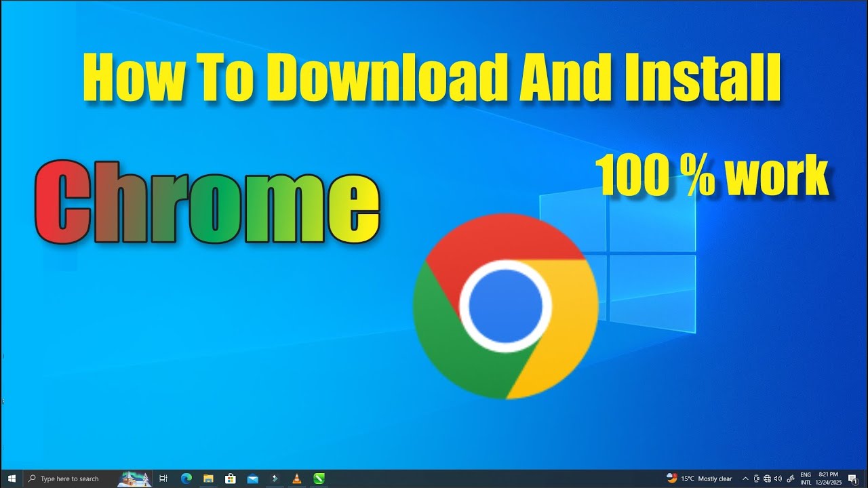868x488 pixels.
Task: Open the green pen app in taskbar
Action: click(x=319, y=479)
